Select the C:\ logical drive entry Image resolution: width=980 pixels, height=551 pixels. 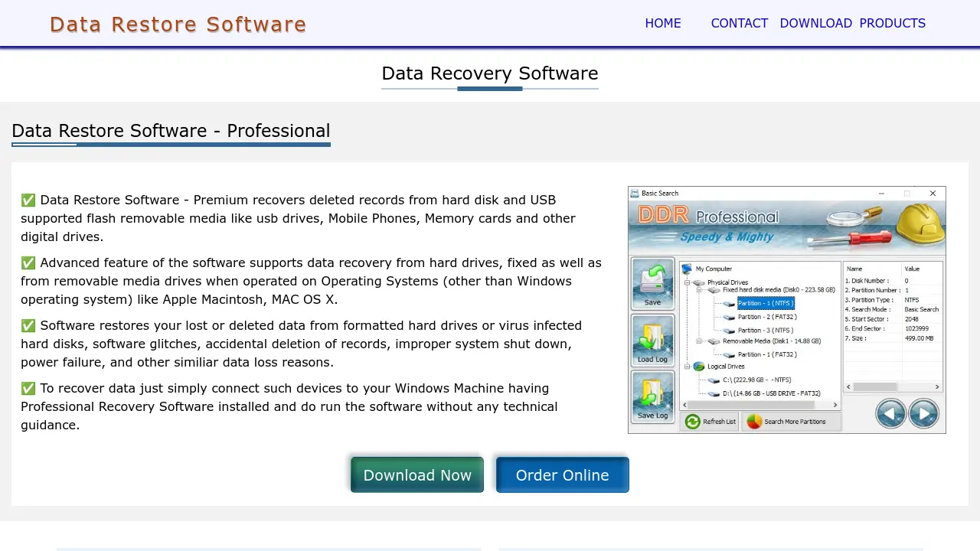[x=756, y=380]
